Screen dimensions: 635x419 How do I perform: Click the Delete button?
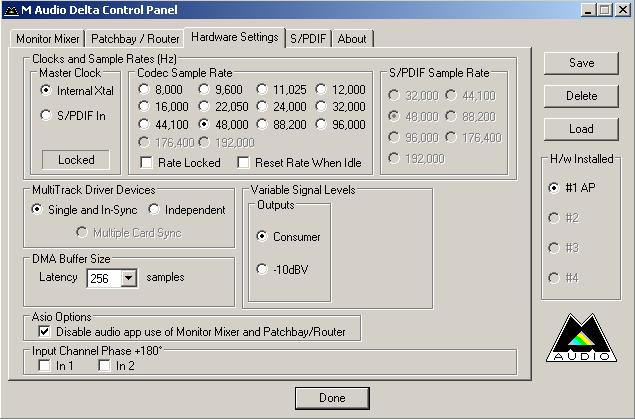point(581,96)
